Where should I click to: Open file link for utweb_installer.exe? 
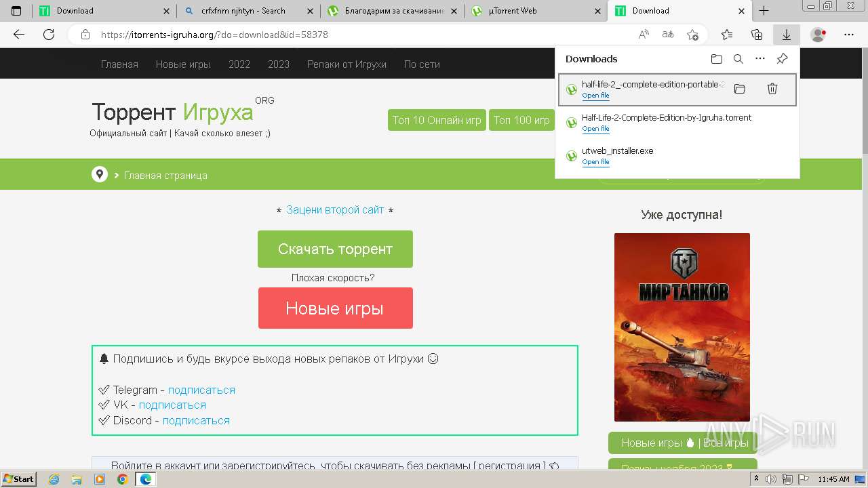[x=595, y=162]
